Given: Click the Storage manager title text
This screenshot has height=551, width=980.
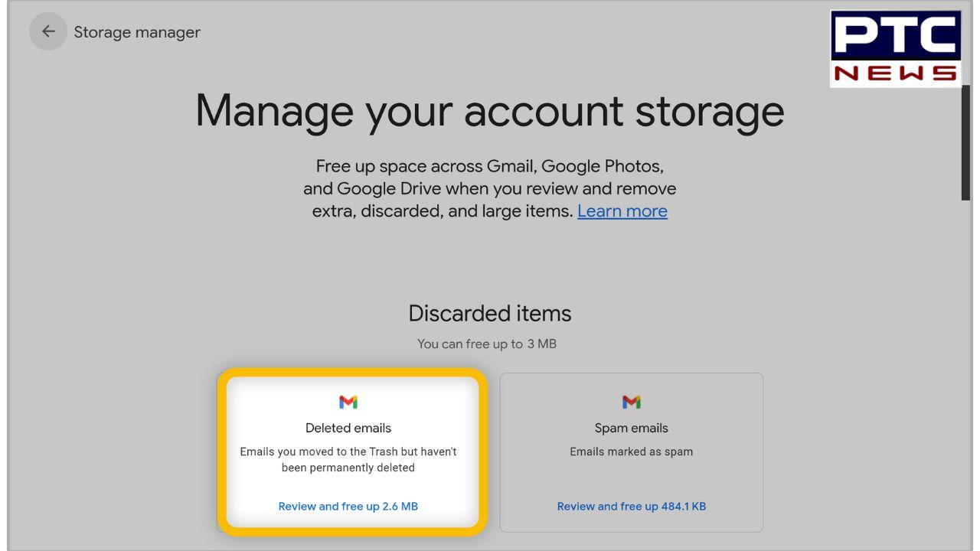Looking at the screenshot, I should (137, 32).
